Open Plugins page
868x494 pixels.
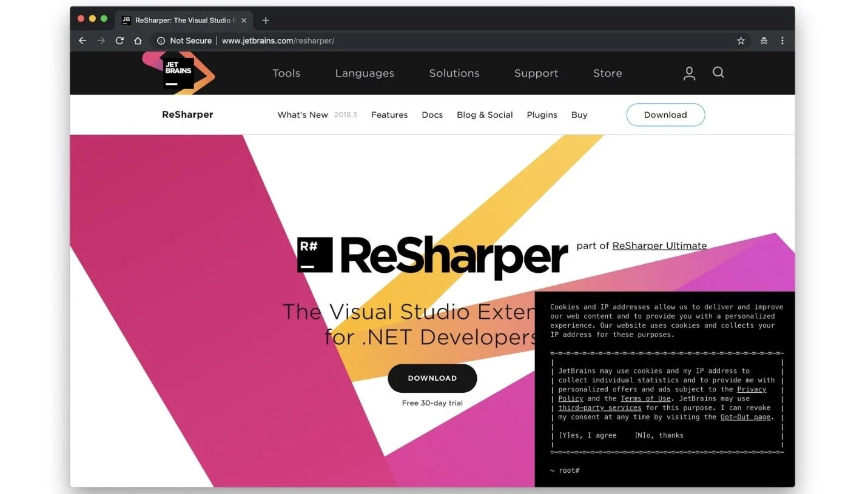(x=542, y=115)
